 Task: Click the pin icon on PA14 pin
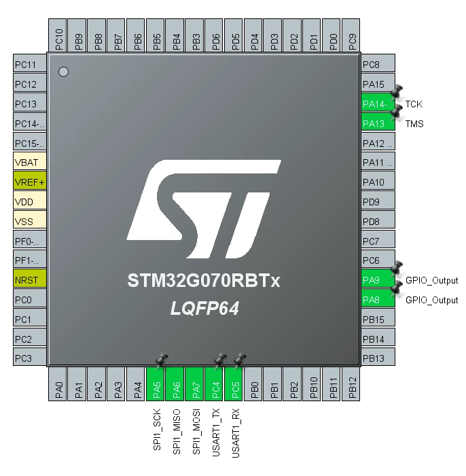tap(396, 92)
